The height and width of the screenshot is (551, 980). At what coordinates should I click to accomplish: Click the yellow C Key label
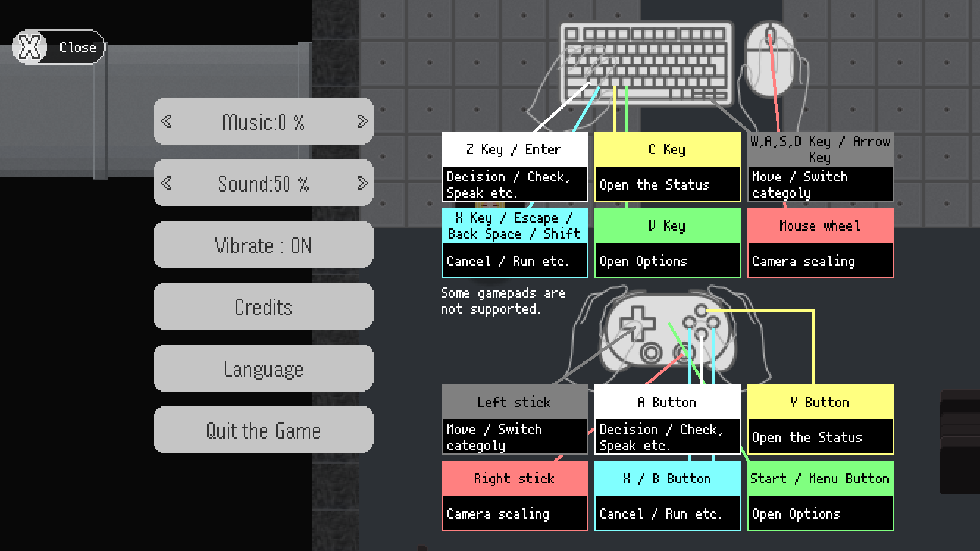(x=668, y=149)
